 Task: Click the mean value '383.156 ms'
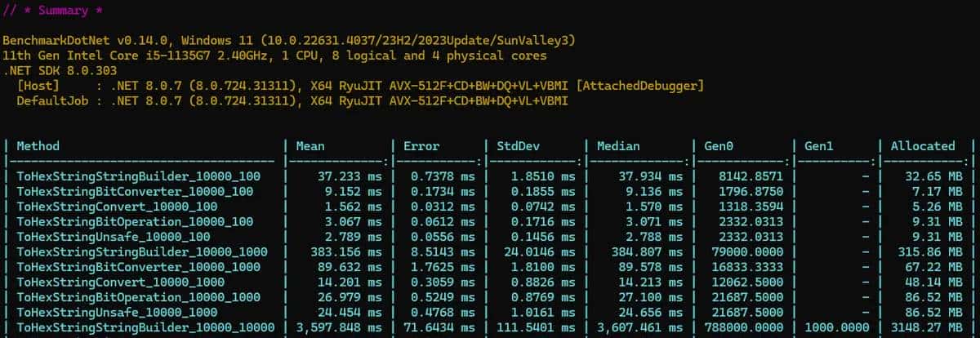[346, 251]
